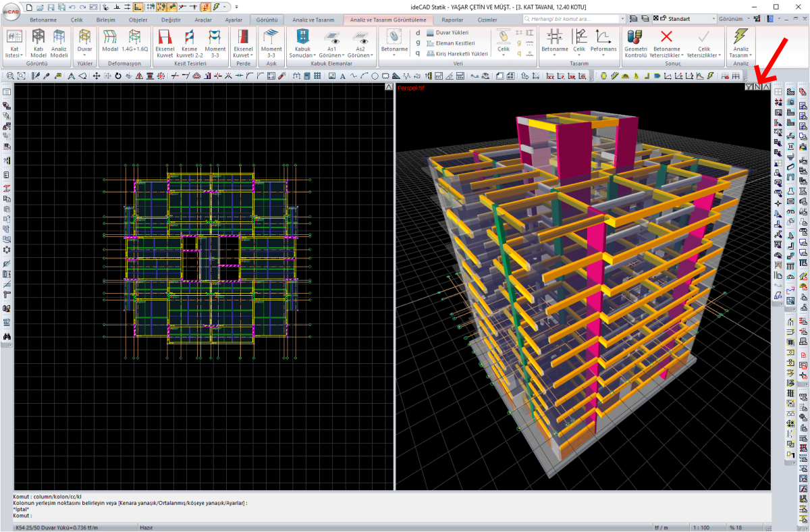Open the Betonarme ribbon tab

(43, 20)
